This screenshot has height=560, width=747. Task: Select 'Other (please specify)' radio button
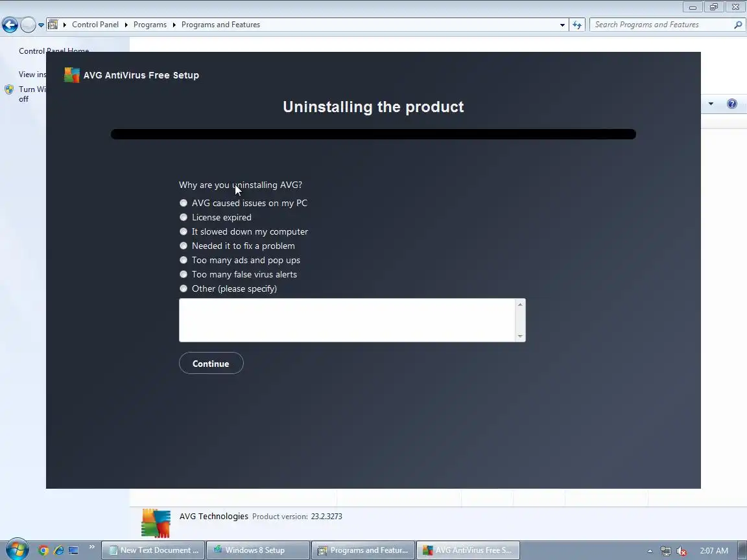point(184,288)
